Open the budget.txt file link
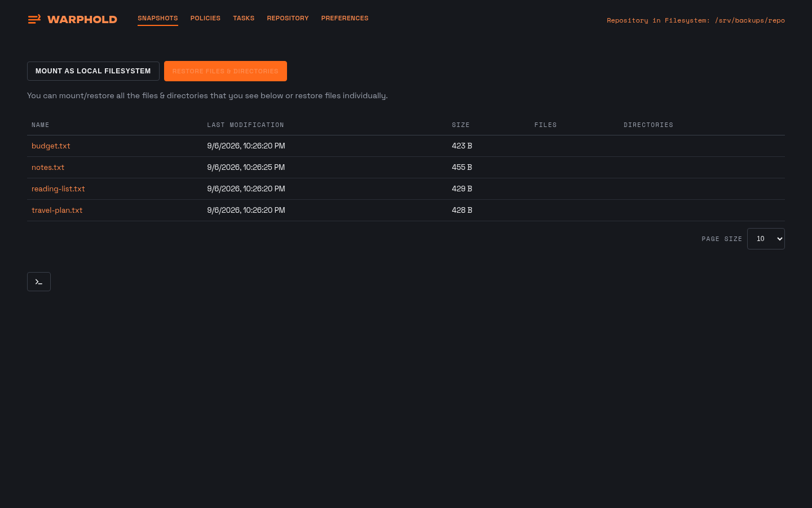Viewport: 812px width, 508px height. pyautogui.click(x=51, y=146)
